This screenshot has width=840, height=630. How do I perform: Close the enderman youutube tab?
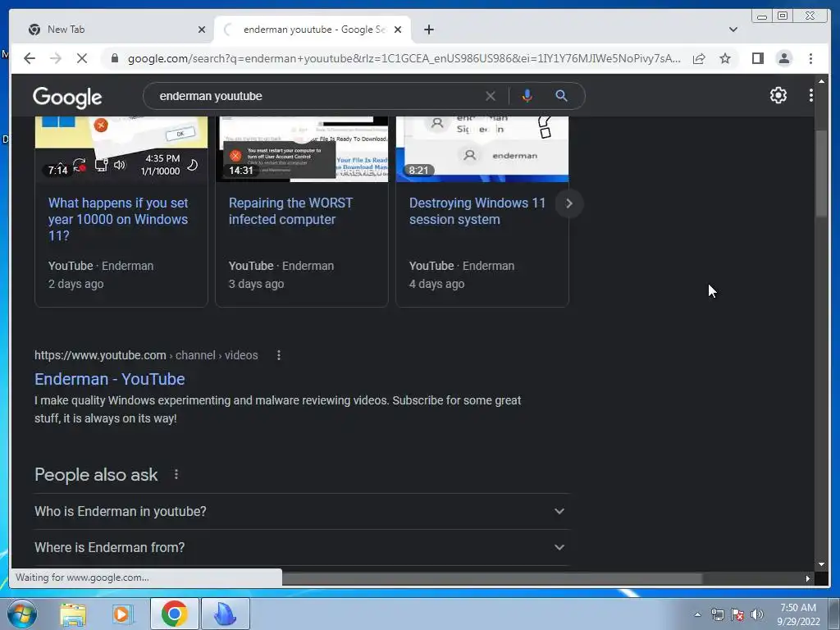point(398,30)
